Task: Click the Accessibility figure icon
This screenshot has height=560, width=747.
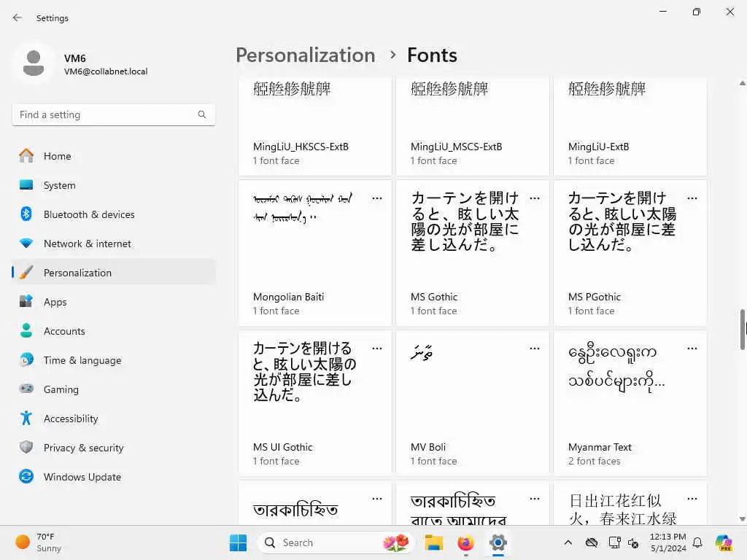Action: tap(26, 418)
